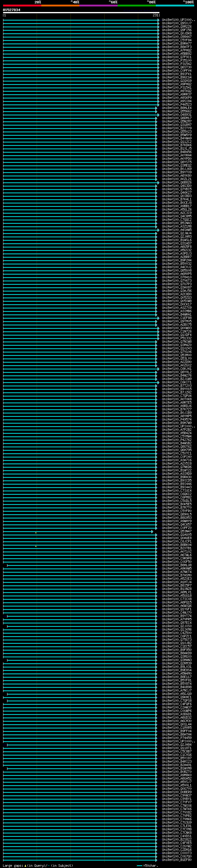This screenshot has width=197, height=868.
Task: Select hit label UniRef100_P31542
Action: (x=177, y=64)
